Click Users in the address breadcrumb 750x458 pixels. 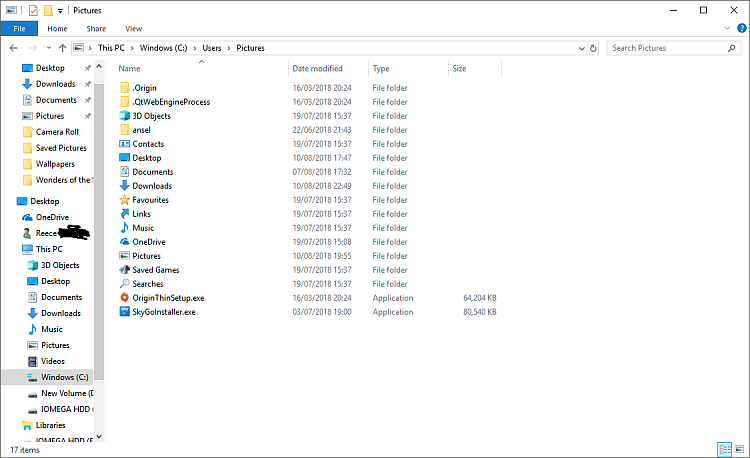point(212,48)
